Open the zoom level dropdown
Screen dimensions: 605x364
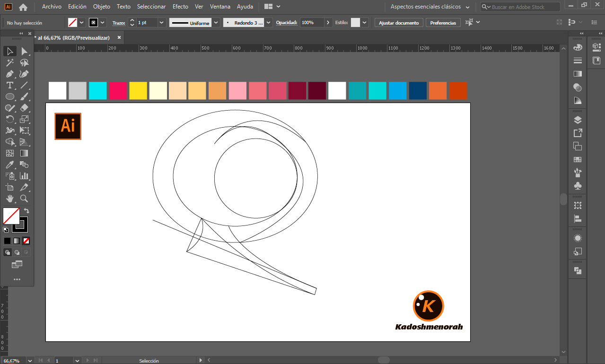(30, 361)
